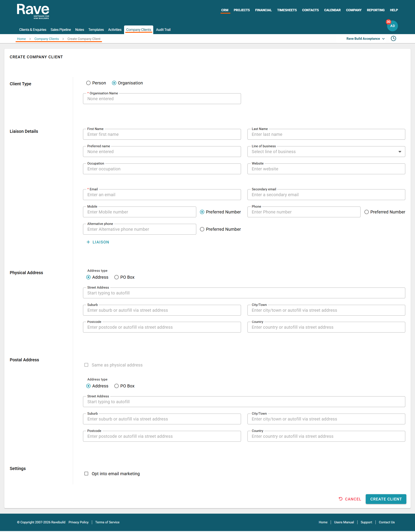The image size is (415, 532).
Task: Click the Cancel undo arrow icon
Action: (341, 499)
